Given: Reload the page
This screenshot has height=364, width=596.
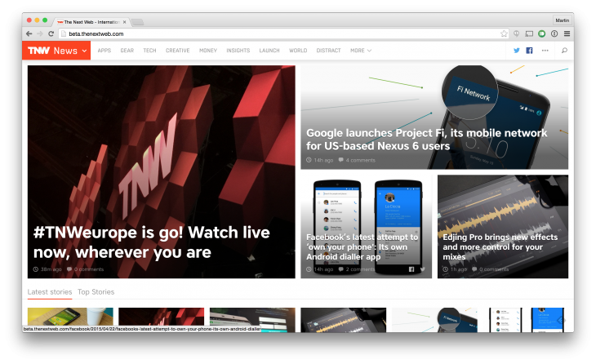Looking at the screenshot, I should 51,33.
